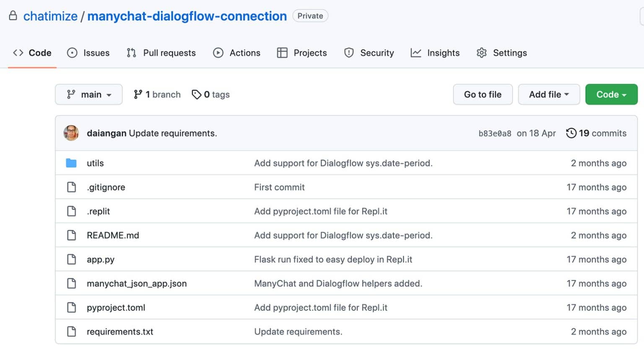Viewport: 644px width, 350px height.
Task: Open the repository Settings tab
Action: pos(502,53)
